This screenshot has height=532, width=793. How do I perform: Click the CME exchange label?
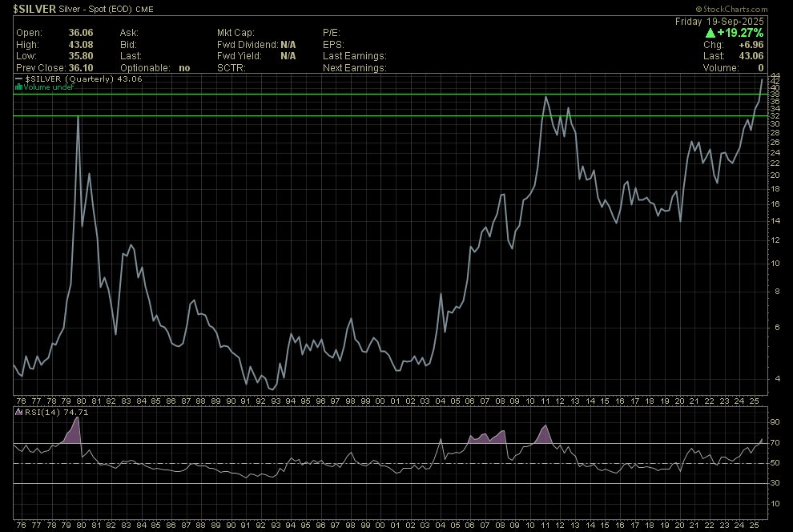(144, 9)
